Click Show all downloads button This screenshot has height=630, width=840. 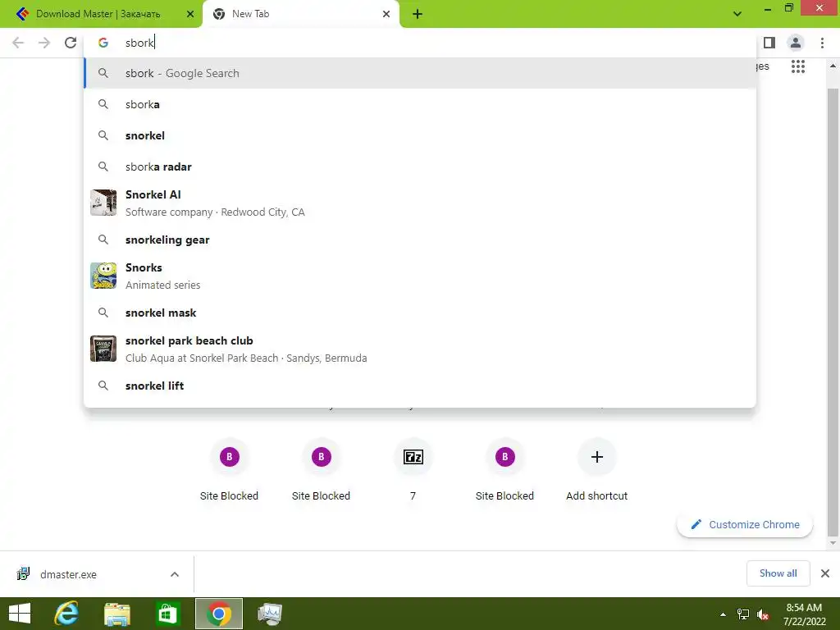pyautogui.click(x=778, y=573)
